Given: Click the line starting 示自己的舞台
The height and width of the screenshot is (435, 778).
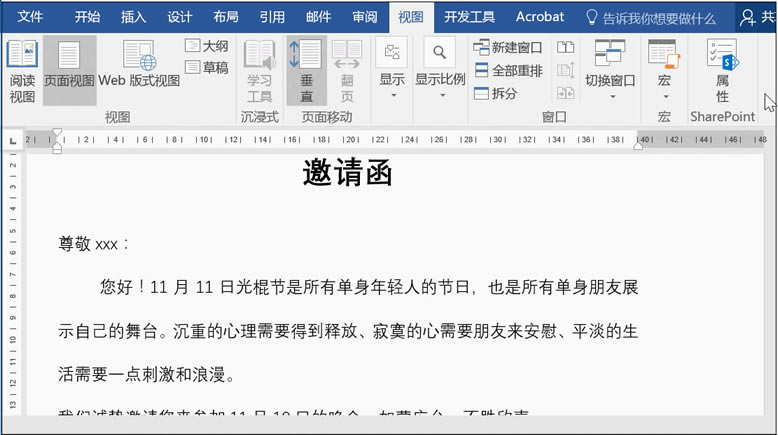Looking at the screenshot, I should (x=348, y=331).
